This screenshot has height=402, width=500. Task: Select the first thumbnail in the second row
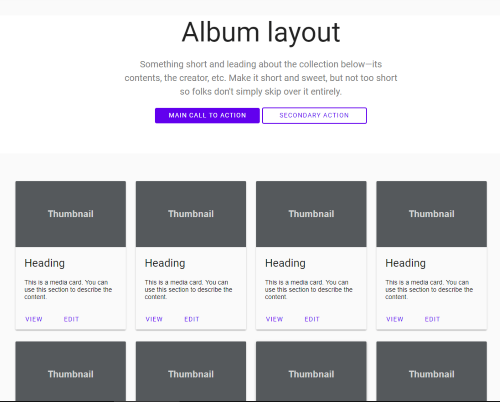click(x=71, y=371)
